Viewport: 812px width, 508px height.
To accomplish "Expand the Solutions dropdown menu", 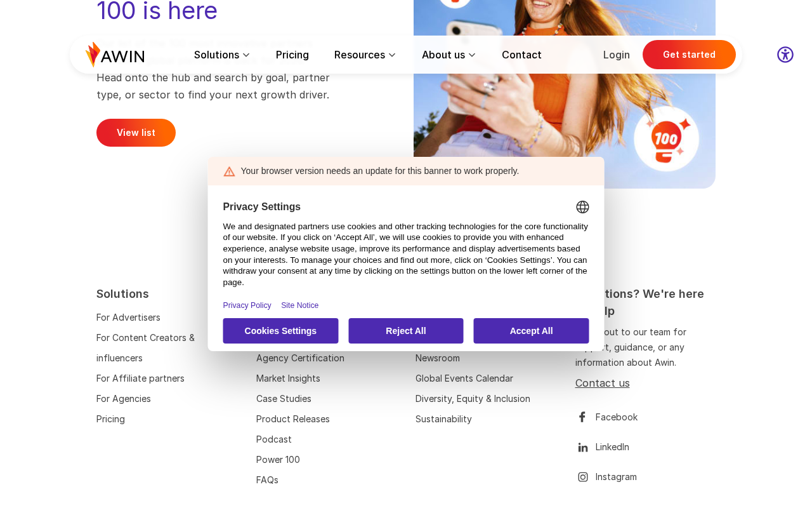I will point(222,55).
